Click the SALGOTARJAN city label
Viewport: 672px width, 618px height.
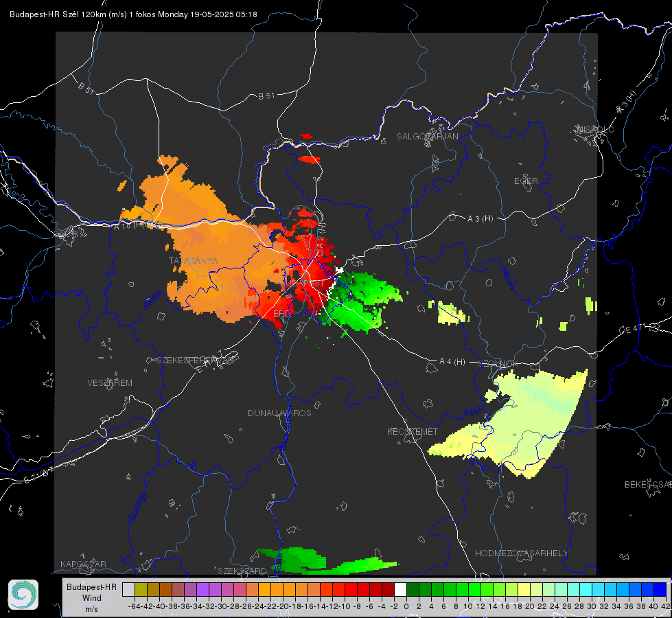coord(427,137)
